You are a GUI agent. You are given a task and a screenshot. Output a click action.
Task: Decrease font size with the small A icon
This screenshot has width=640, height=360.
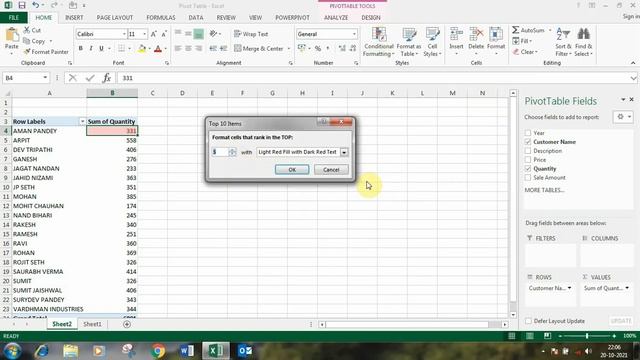pos(164,34)
